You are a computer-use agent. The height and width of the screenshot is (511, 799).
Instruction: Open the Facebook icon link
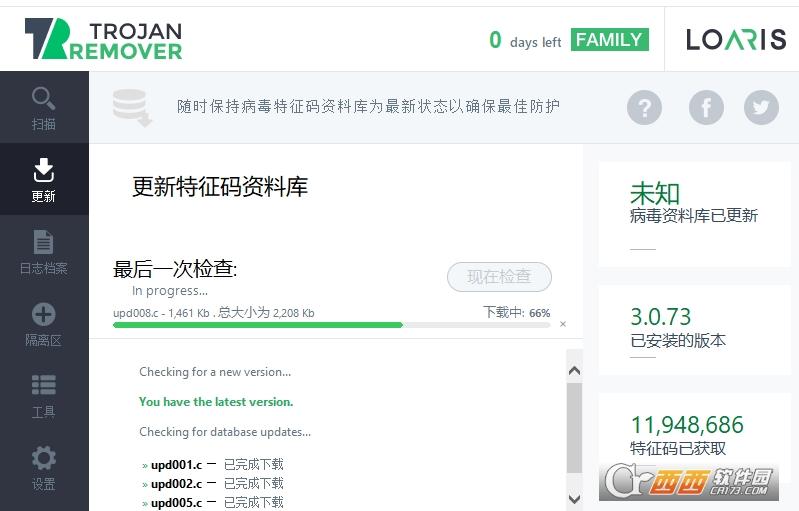706,107
